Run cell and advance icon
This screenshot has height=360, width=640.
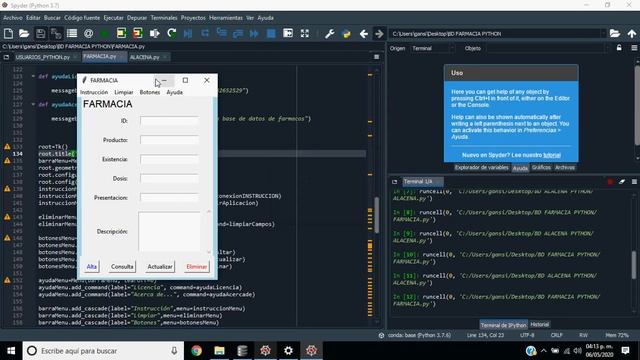[138, 33]
